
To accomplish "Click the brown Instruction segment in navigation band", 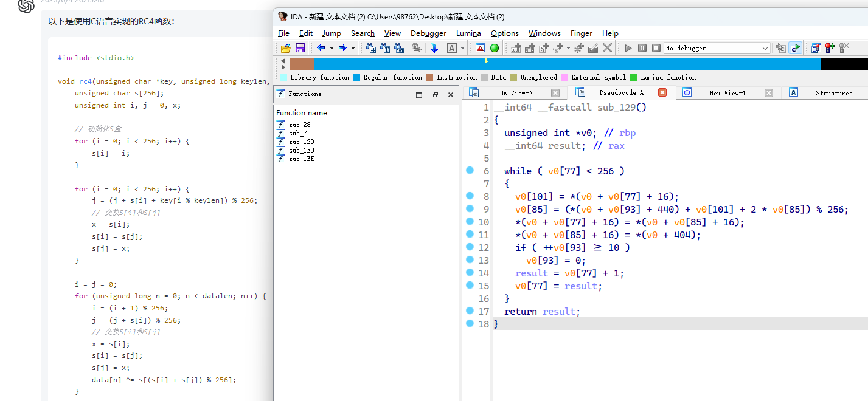I will point(301,64).
